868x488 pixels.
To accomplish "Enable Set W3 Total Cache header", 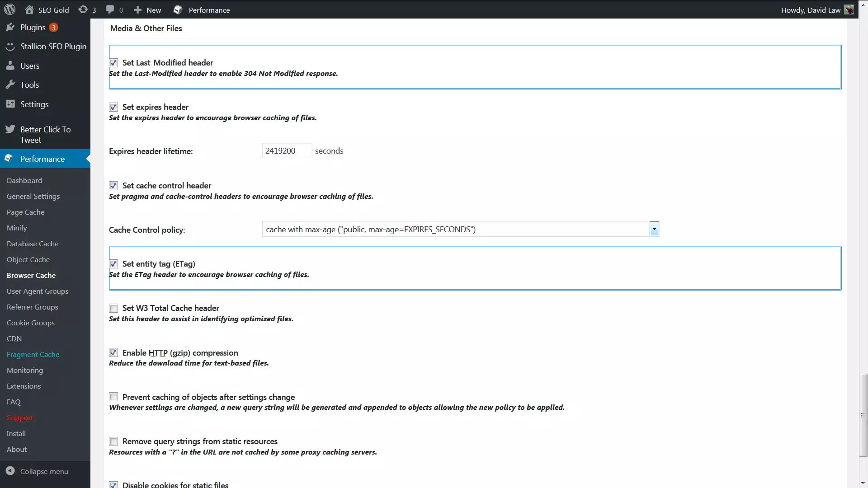I will point(113,308).
